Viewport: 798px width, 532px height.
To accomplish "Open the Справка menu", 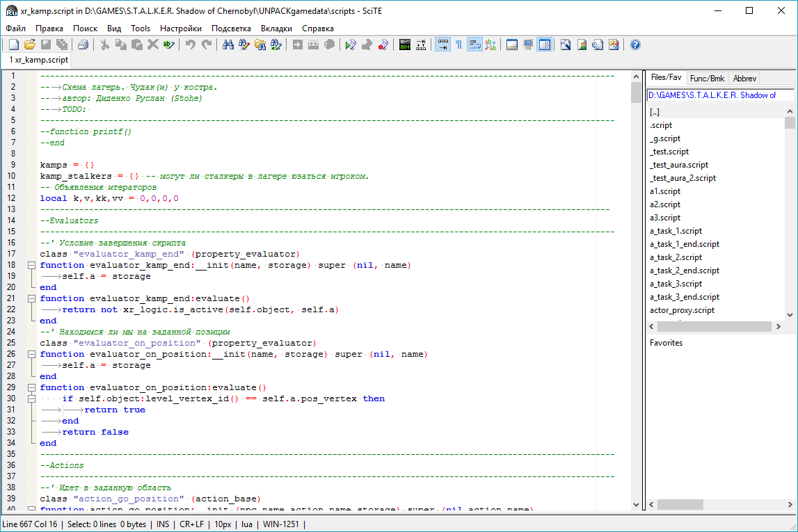I will point(318,29).
